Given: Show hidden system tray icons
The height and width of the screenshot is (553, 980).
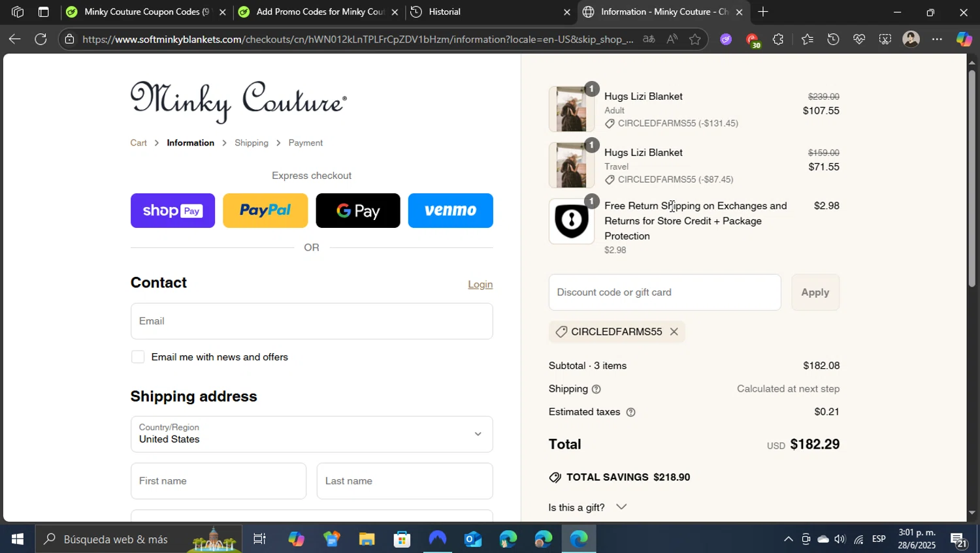Looking at the screenshot, I should [x=788, y=539].
